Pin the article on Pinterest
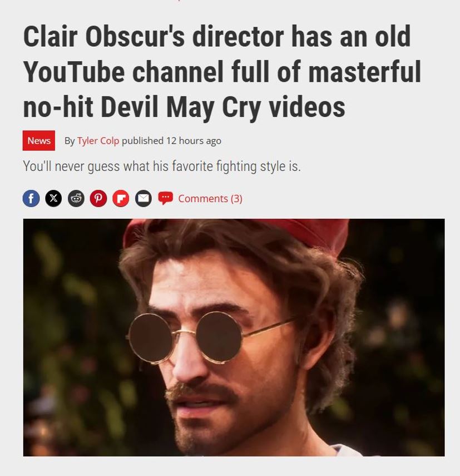Screen dimensions: 460x476 tap(98, 199)
